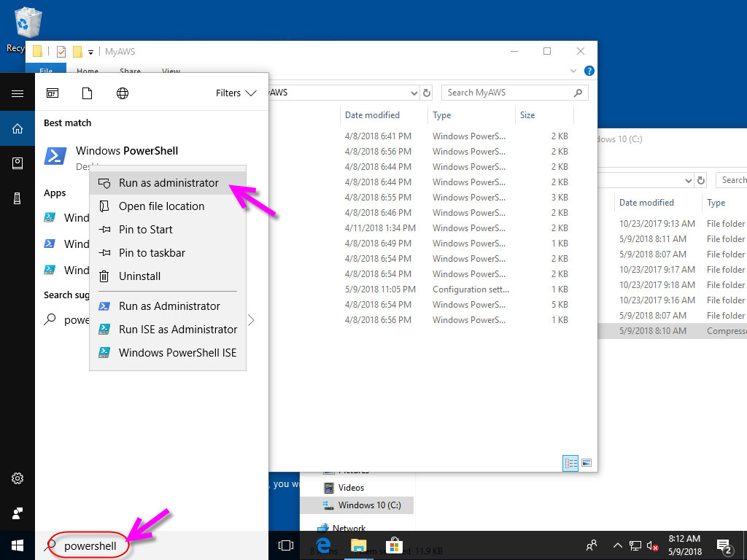This screenshot has height=560, width=747.
Task: Click the Apps filter icon
Action: click(x=53, y=93)
